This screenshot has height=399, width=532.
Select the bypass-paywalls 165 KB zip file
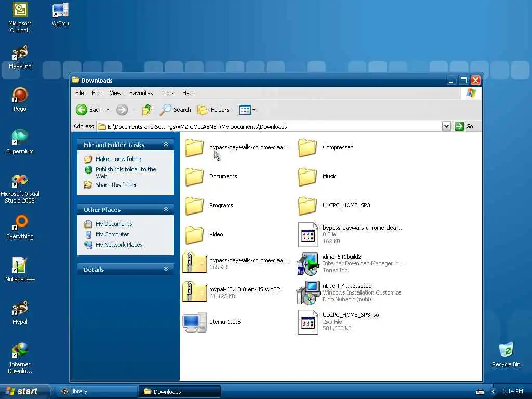(x=236, y=263)
